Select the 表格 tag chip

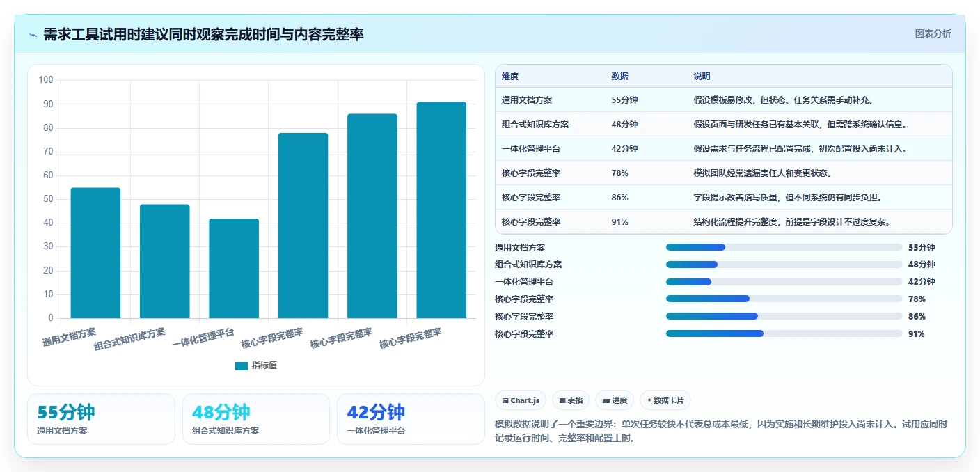click(x=571, y=400)
